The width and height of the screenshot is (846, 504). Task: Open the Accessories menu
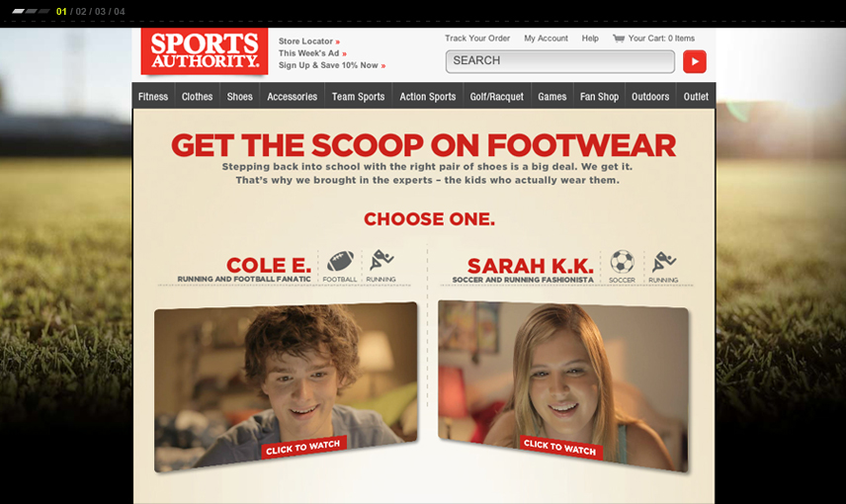click(292, 97)
